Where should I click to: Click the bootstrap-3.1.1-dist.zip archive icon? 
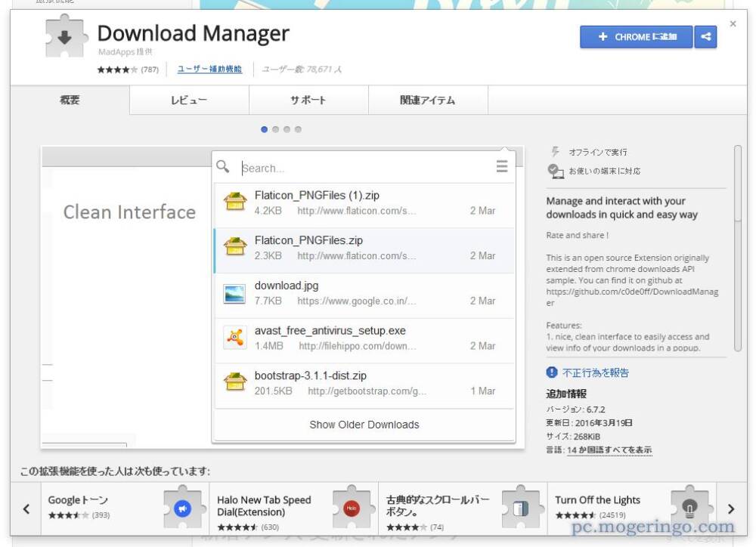pos(235,382)
